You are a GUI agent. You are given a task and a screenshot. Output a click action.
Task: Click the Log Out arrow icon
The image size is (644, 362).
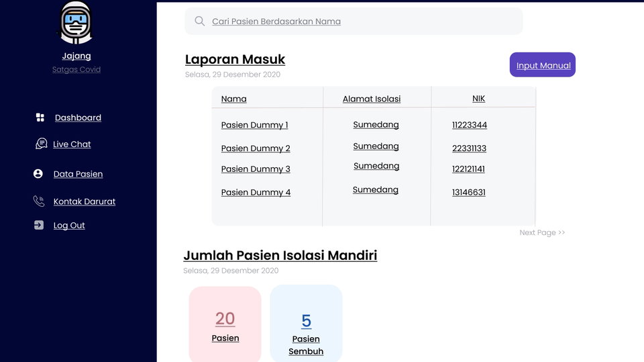coord(39,225)
